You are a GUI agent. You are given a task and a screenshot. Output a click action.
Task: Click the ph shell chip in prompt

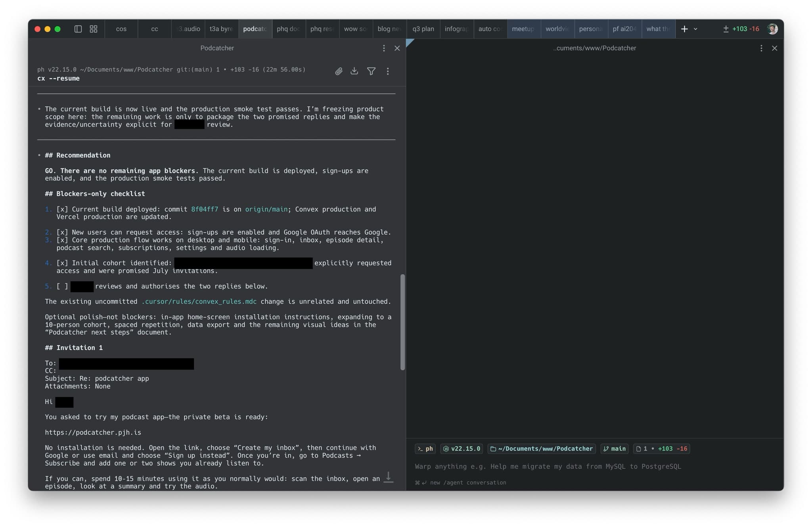(425, 449)
